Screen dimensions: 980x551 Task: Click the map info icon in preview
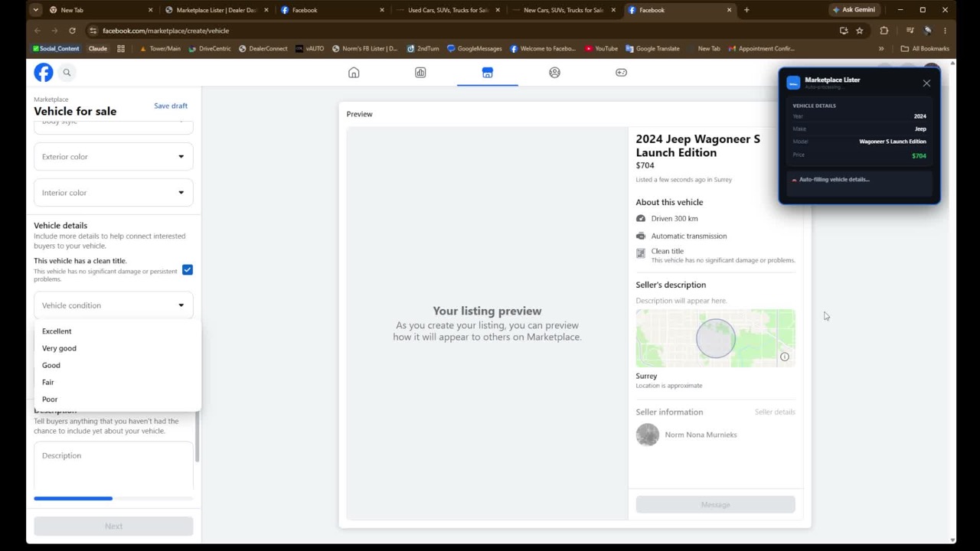point(785,357)
